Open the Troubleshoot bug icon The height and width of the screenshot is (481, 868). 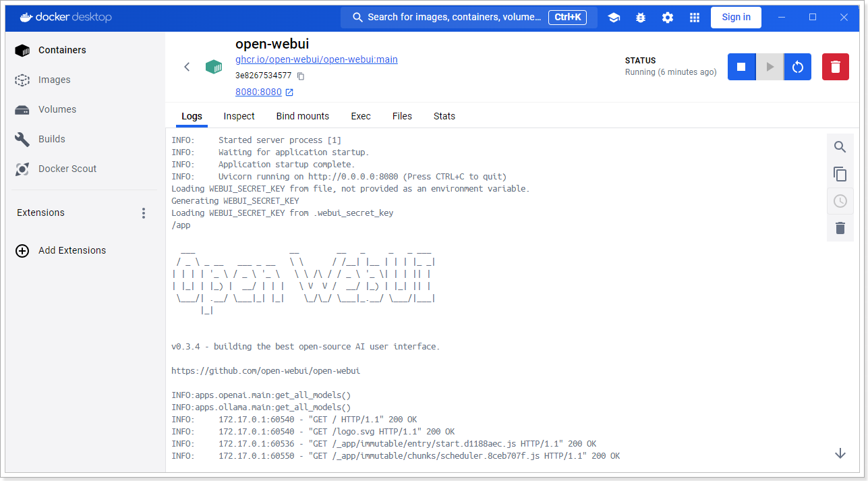(x=641, y=18)
